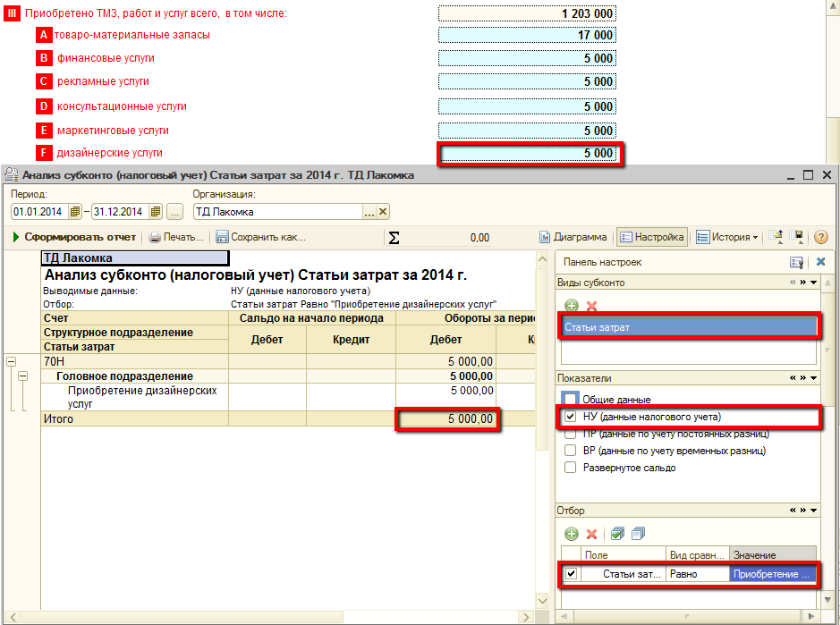Add a new subconto type with green plus
The width and height of the screenshot is (840, 625).
[x=571, y=306]
